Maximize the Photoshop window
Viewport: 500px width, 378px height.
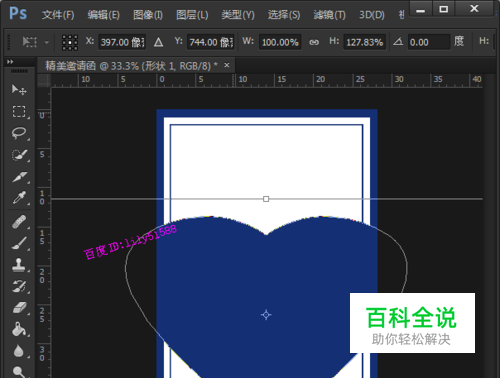point(443,9)
